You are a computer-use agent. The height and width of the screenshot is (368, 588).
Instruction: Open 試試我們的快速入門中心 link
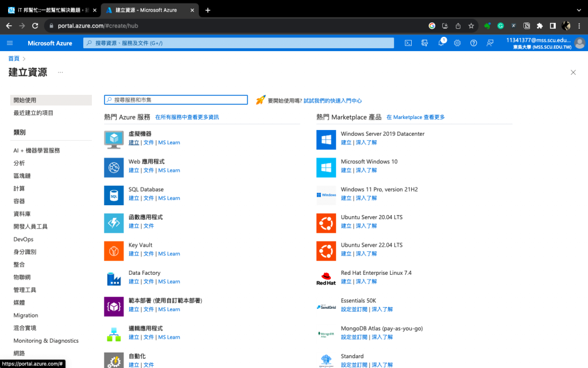[x=332, y=101]
